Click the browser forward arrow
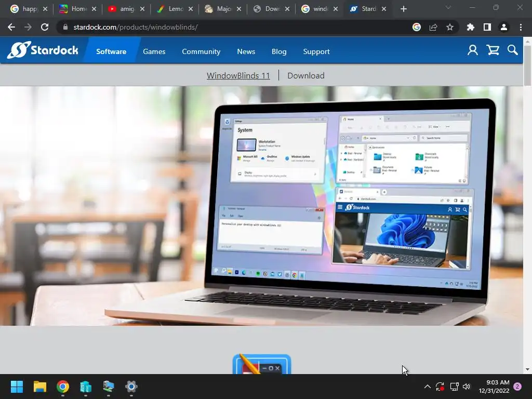The height and width of the screenshot is (399, 532). tap(28, 27)
